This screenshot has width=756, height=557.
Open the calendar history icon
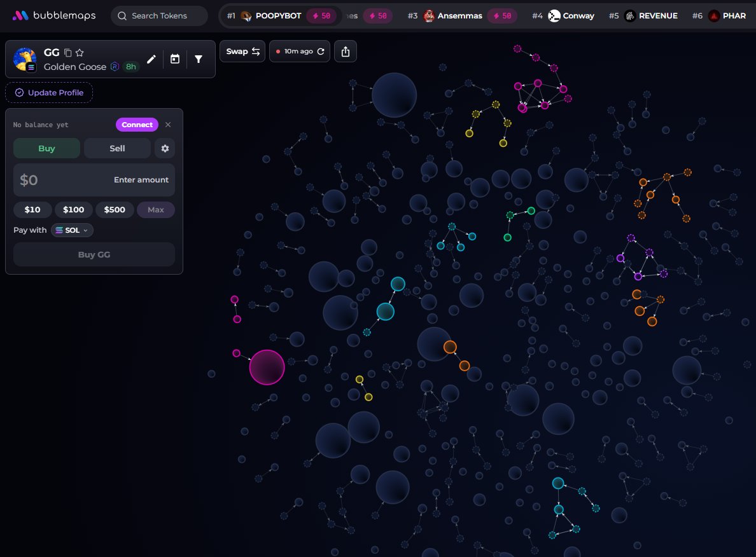(x=175, y=59)
